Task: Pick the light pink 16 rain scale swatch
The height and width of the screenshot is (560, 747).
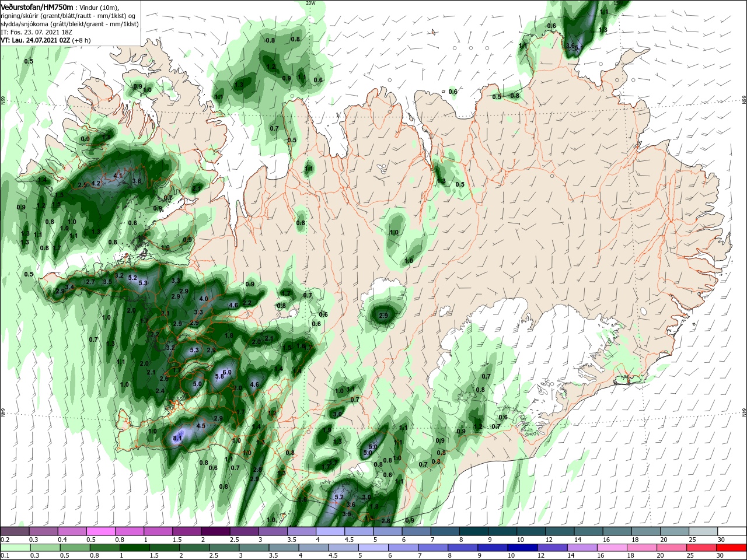Action: pos(612,548)
